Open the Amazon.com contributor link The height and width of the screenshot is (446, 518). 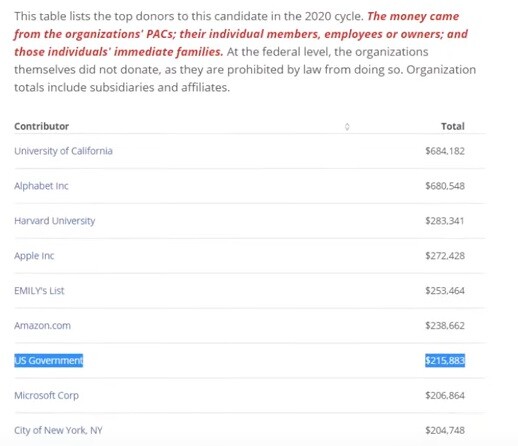pos(42,326)
